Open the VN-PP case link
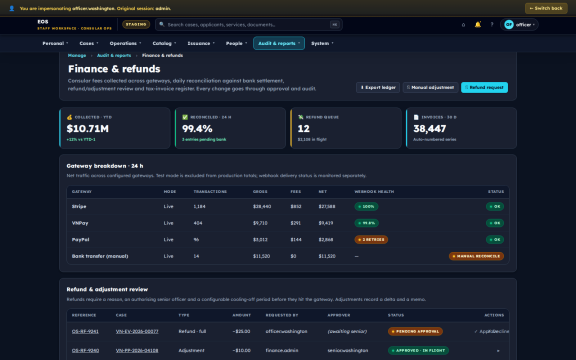The height and width of the screenshot is (360, 576). point(137,350)
